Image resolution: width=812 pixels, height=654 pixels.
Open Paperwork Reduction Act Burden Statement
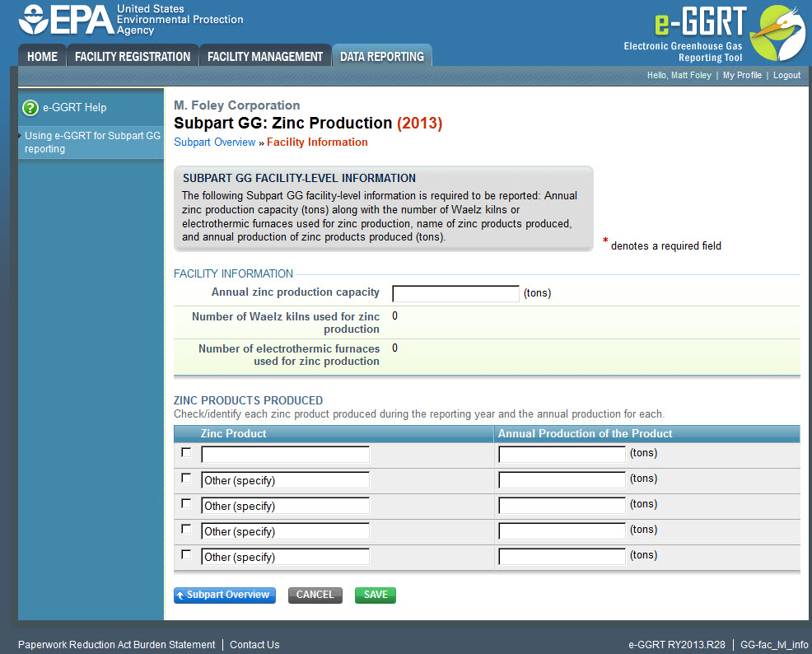point(116,645)
